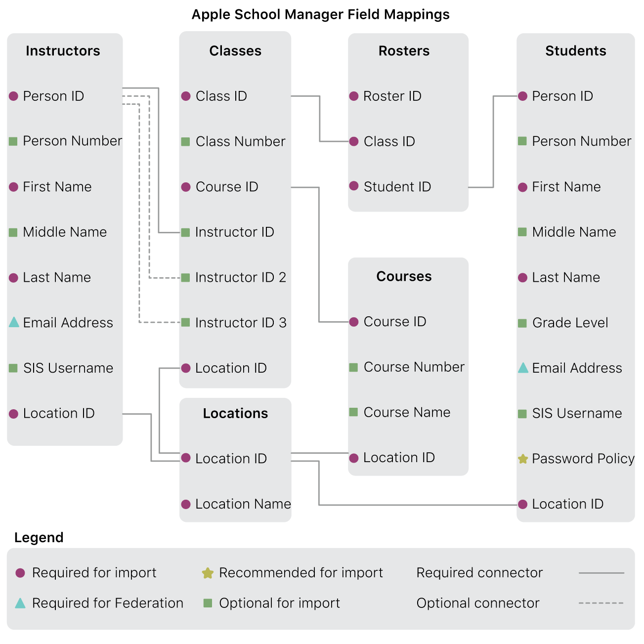The width and height of the screenshot is (644, 644).
Task: Click the star icon beside Password Policy
Action: point(523,459)
